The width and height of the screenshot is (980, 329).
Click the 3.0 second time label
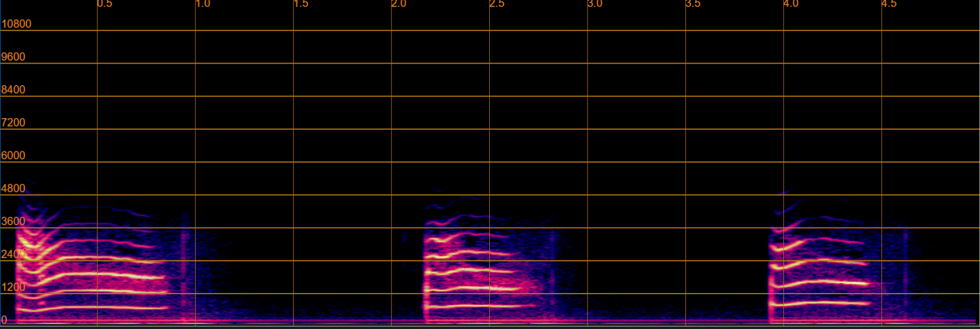(x=595, y=4)
